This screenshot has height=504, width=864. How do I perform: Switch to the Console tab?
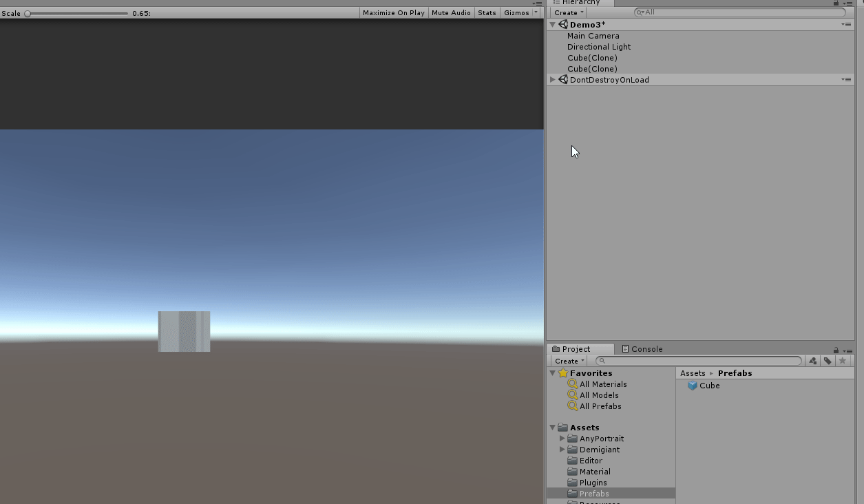pos(642,349)
